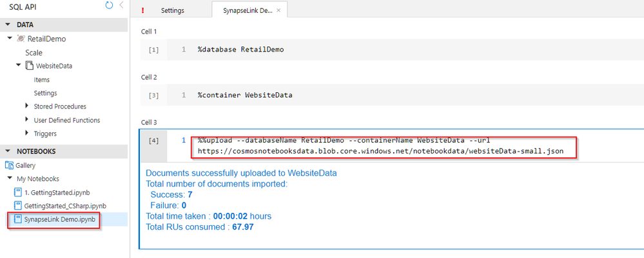Collapse the My Notebooks folder

pos(10,178)
